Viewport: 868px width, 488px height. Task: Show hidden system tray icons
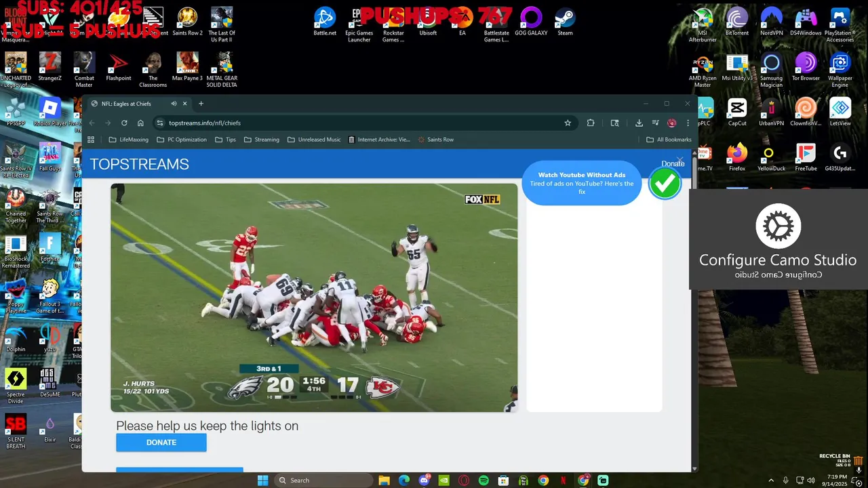(771, 481)
